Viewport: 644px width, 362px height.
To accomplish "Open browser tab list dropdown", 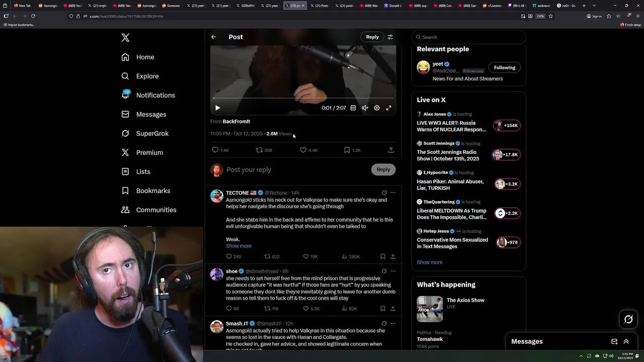I will [594, 6].
